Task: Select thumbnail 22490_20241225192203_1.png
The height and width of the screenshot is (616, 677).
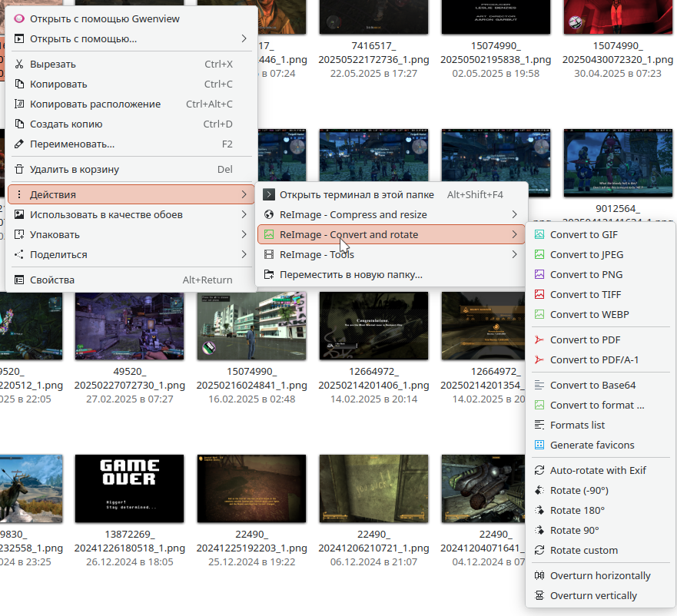Action: click(252, 488)
